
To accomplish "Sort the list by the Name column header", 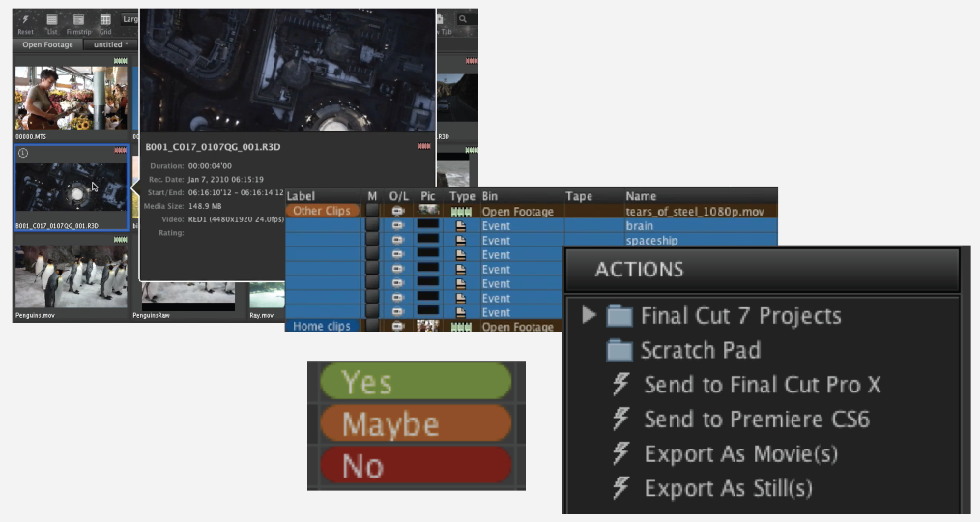I will coord(642,196).
